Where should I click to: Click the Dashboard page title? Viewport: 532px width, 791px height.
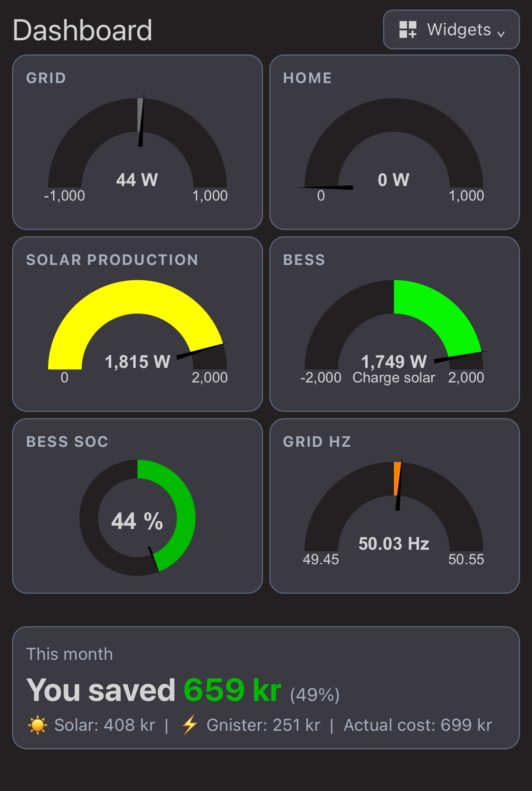pos(83,30)
